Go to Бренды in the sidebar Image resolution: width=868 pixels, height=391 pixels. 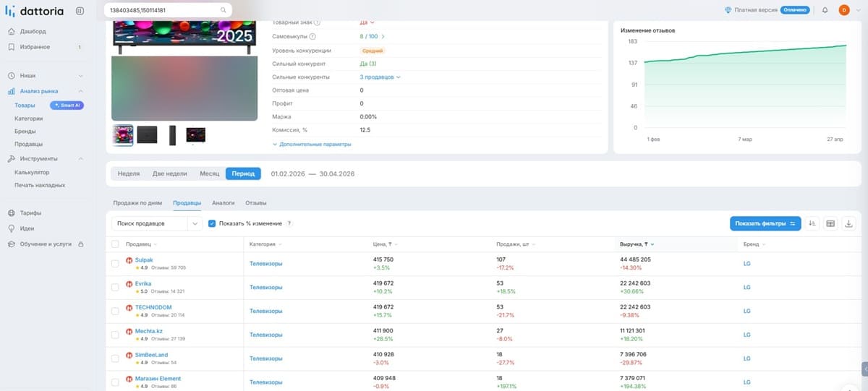(x=25, y=132)
